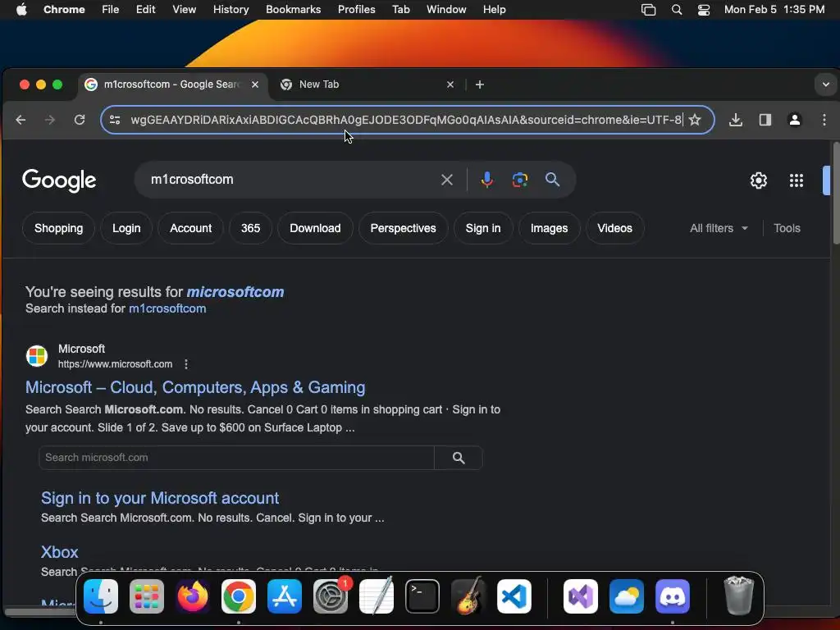Open the History menu
Screen dimensions: 840x630
coord(231,10)
